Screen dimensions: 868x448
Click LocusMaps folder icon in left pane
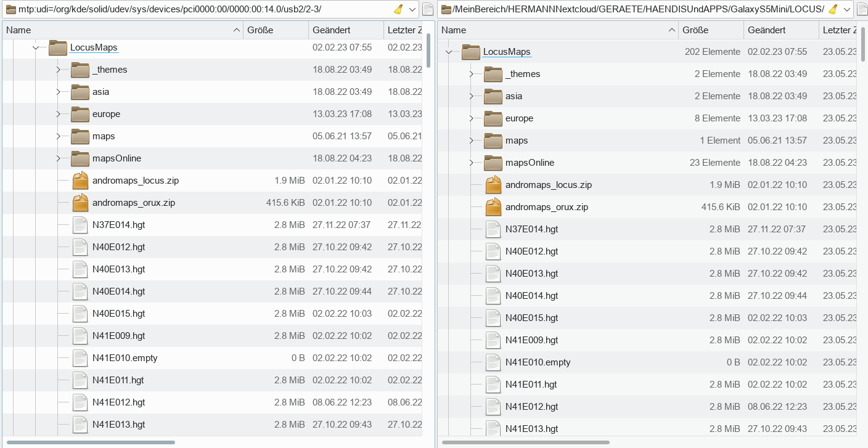(58, 47)
